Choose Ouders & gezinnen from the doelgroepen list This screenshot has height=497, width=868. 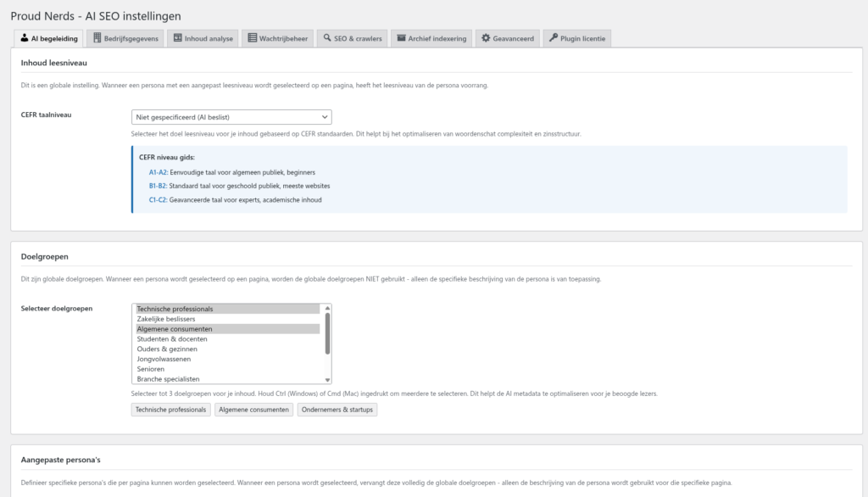tap(167, 349)
